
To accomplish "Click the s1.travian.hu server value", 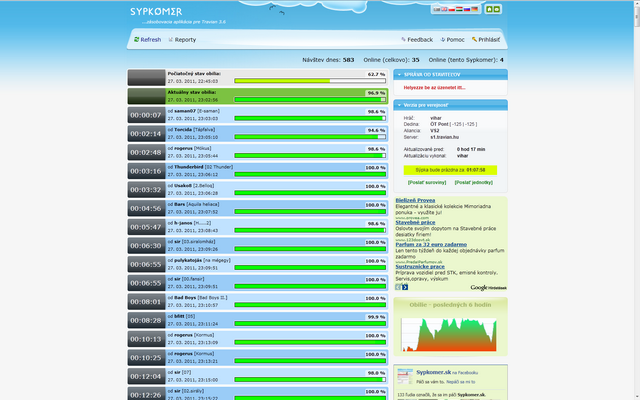I will coord(444,137).
